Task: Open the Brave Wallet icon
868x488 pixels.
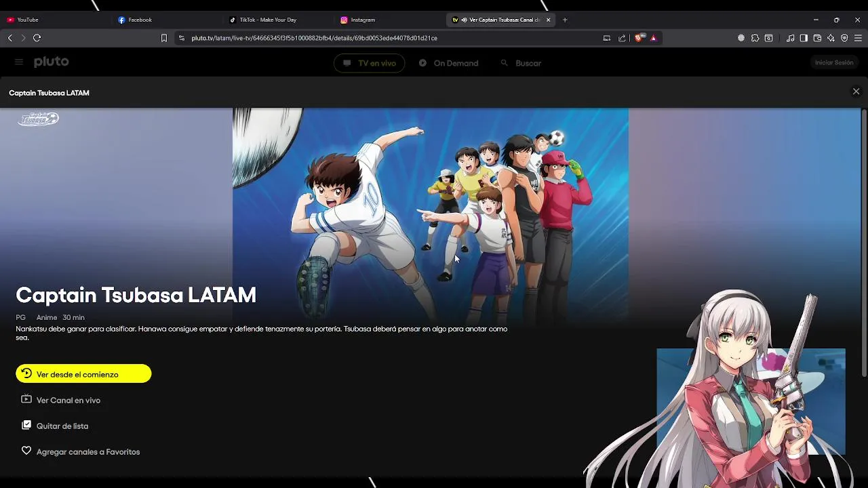Action: [817, 38]
